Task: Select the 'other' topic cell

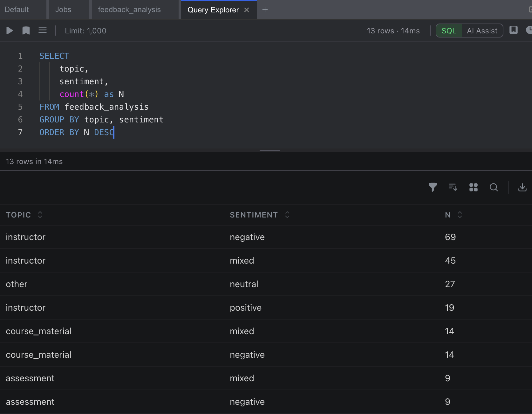Action: [17, 284]
